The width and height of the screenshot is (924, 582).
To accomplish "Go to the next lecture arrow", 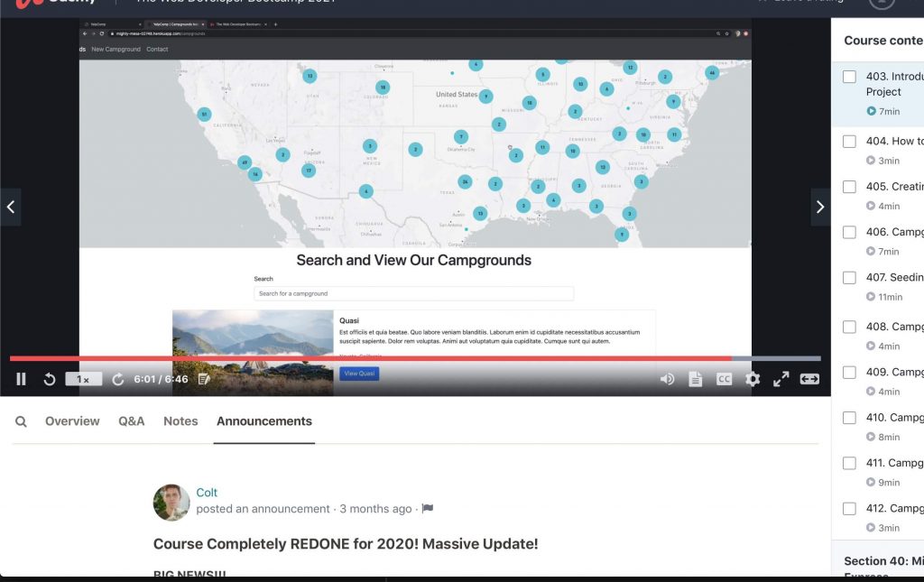I will [820, 207].
